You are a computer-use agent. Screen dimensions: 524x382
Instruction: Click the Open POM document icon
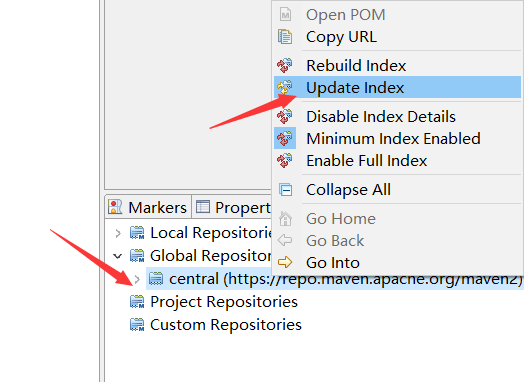[285, 15]
